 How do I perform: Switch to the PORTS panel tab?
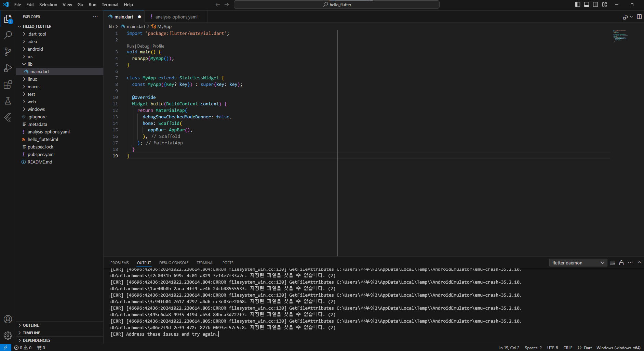pos(228,263)
